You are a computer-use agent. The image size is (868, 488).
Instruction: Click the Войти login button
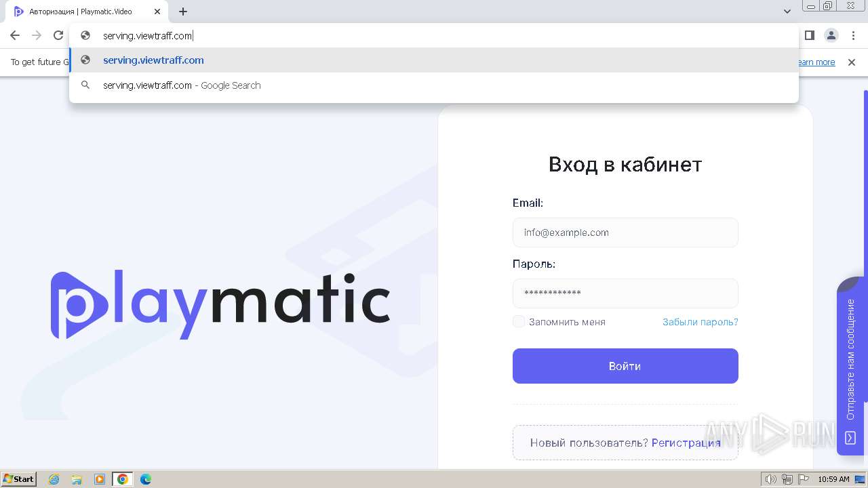tap(625, 366)
